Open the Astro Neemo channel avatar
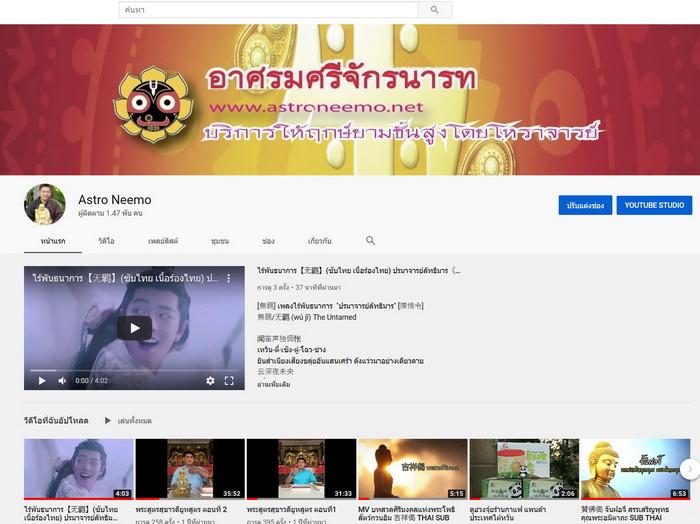The height and width of the screenshot is (524, 700). point(45,204)
